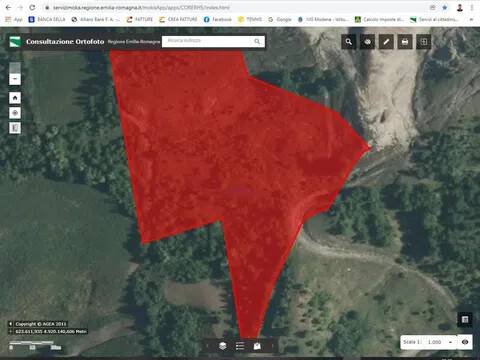Click the Ricerca indirizzo search field
The width and height of the screenshot is (480, 360).
(208, 41)
